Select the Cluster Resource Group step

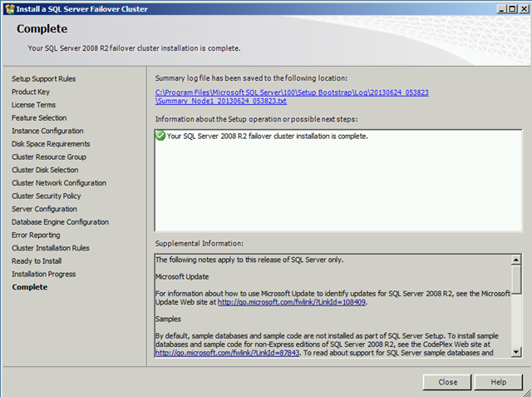pos(48,157)
